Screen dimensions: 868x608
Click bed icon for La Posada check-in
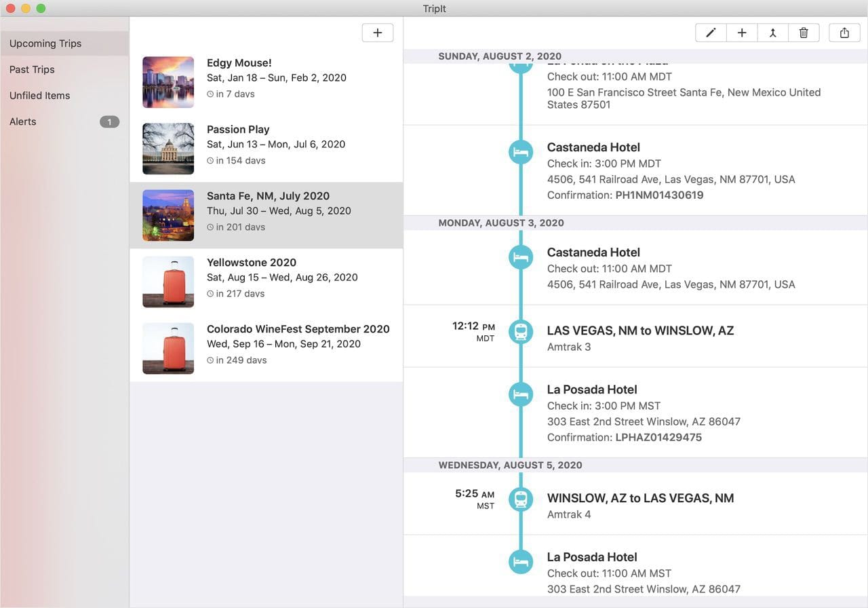[521, 394]
